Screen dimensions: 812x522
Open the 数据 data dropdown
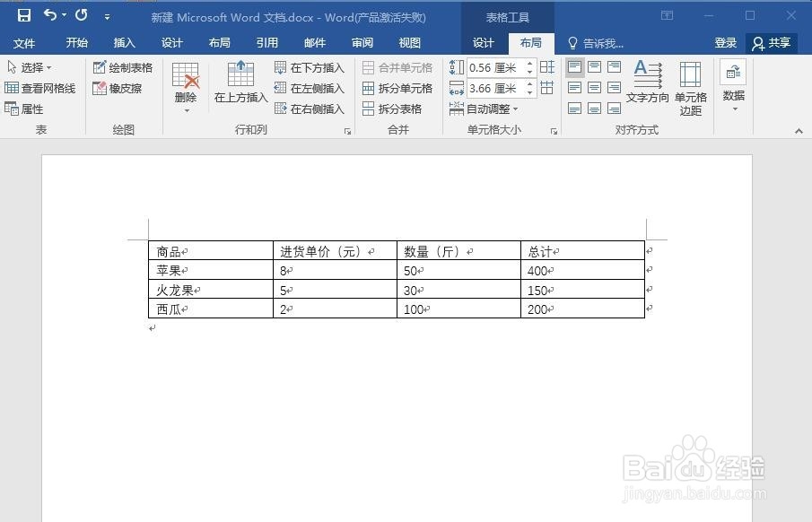(733, 85)
